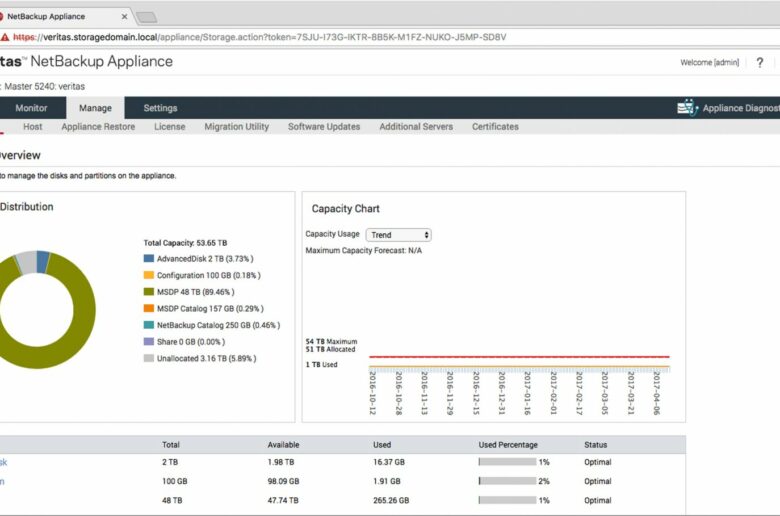This screenshot has height=516, width=780.
Task: Click the '54 TB Maximum' chart label
Action: click(331, 341)
